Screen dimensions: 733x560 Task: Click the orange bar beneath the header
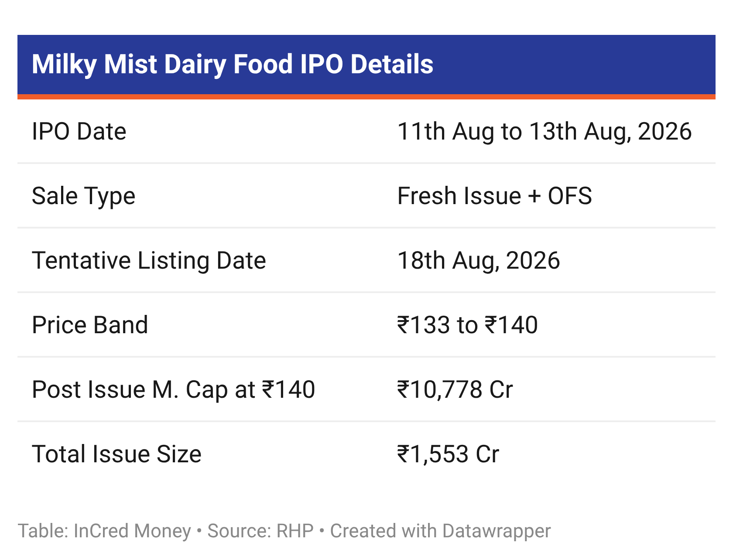pyautogui.click(x=366, y=97)
